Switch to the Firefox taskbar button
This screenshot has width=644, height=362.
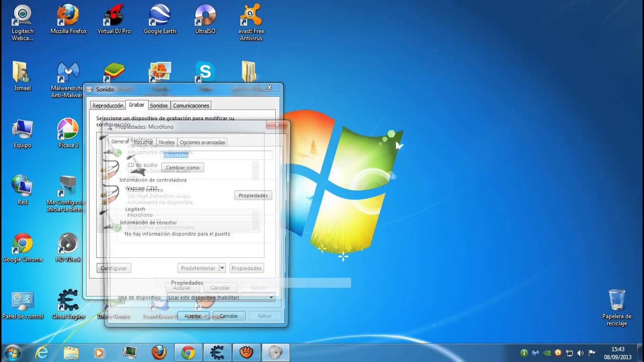(x=159, y=353)
